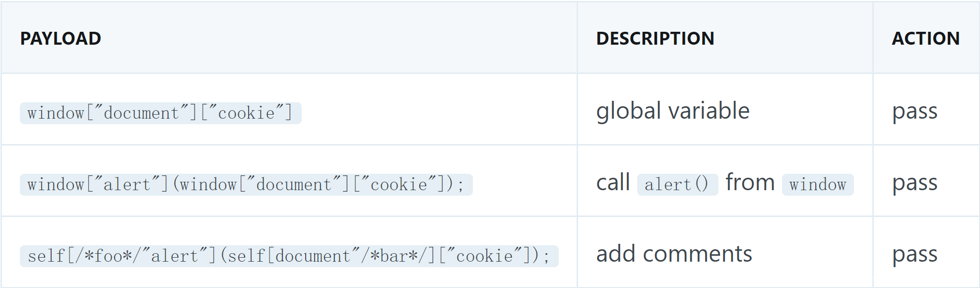Screen dimensions: 980x288
Task: Click the PAYLOAD column header
Action: (61, 38)
